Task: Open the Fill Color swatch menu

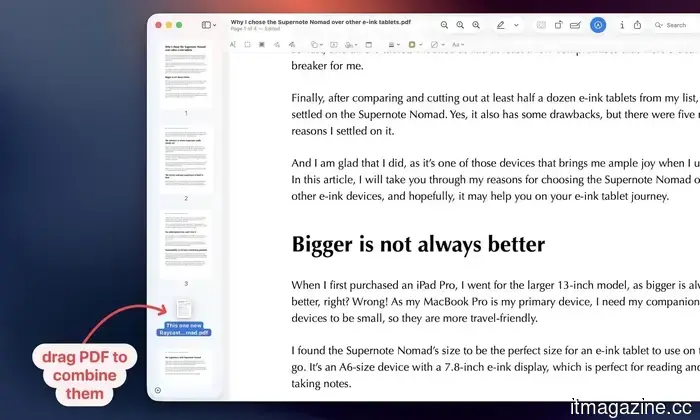Action: 437,45
